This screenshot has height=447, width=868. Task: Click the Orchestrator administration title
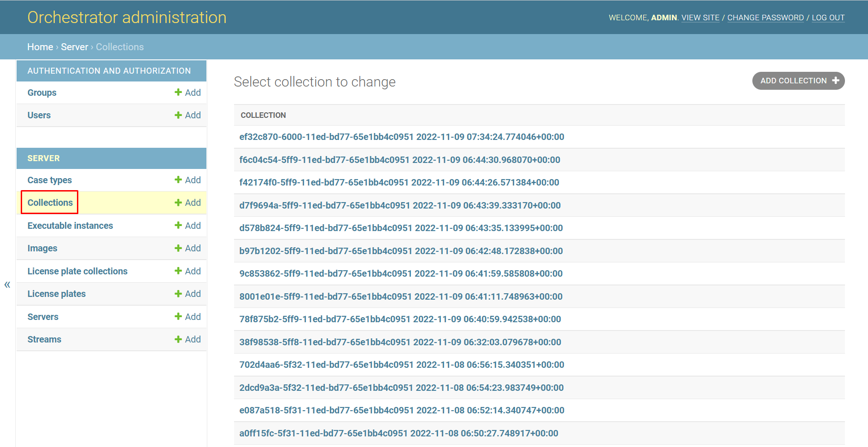click(x=127, y=17)
